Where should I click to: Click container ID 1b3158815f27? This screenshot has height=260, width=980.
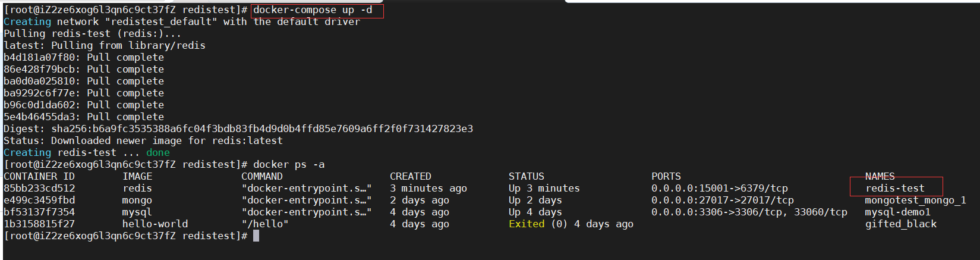coord(39,224)
